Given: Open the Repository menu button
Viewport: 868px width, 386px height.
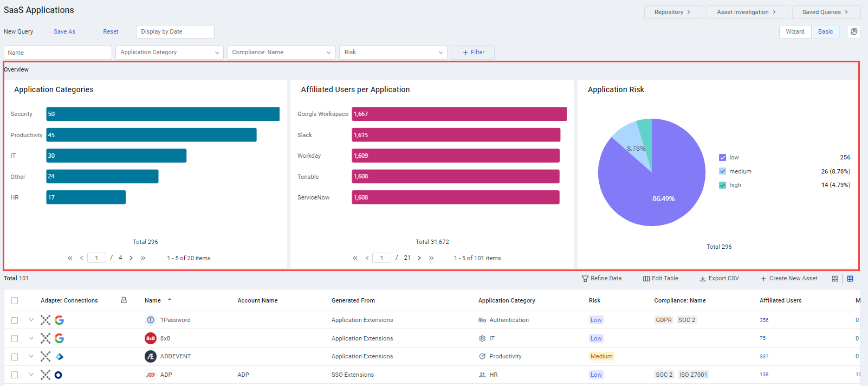Looking at the screenshot, I should pyautogui.click(x=673, y=12).
